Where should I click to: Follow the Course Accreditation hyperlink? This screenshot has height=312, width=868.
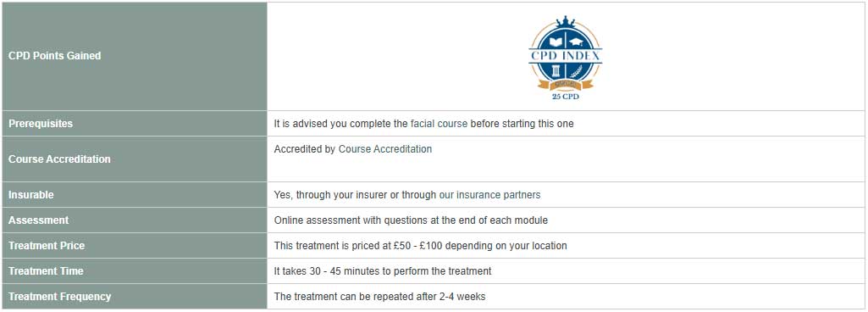point(385,149)
